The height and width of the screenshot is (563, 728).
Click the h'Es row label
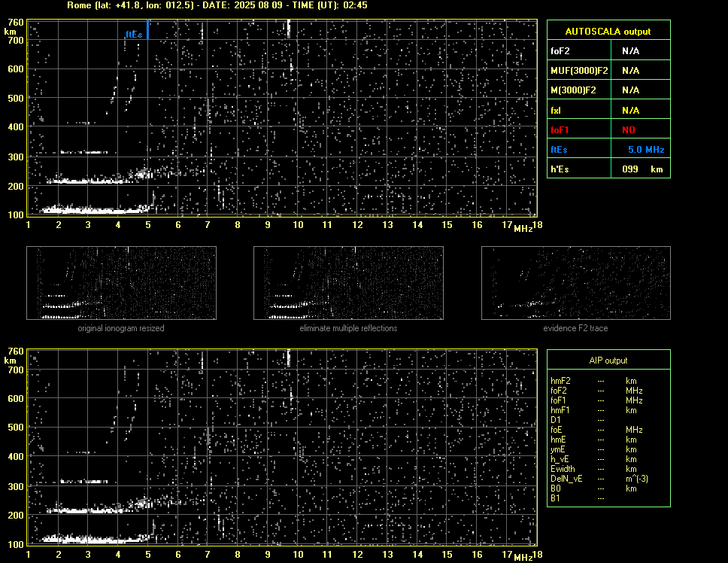(x=560, y=169)
